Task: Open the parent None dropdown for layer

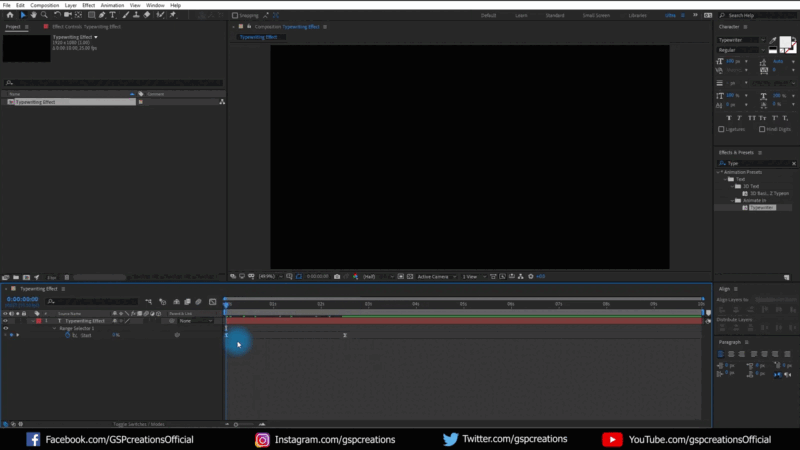Action: click(196, 321)
